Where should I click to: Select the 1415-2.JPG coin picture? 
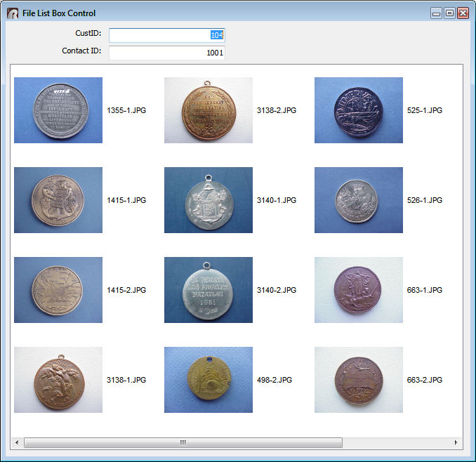coord(58,290)
